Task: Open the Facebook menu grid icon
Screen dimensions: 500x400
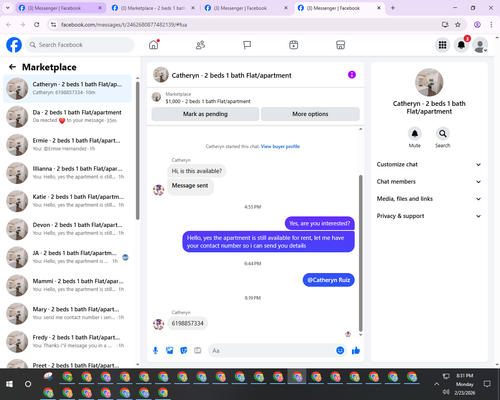Action: pyautogui.click(x=442, y=45)
